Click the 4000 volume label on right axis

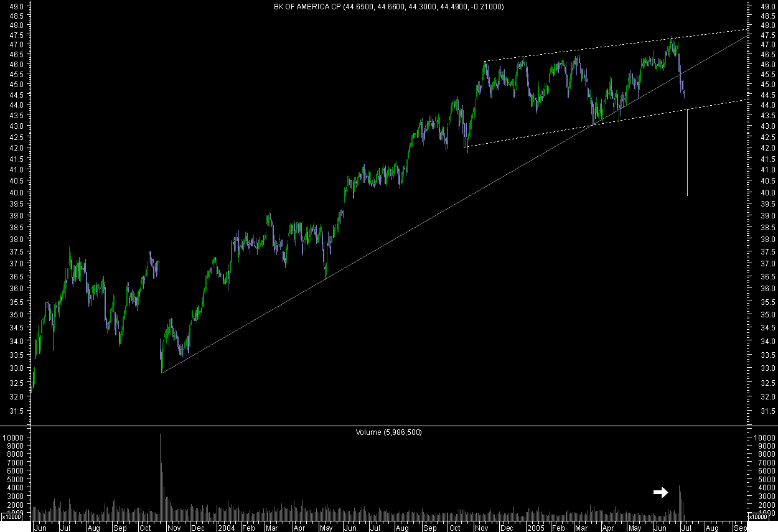tap(766, 488)
